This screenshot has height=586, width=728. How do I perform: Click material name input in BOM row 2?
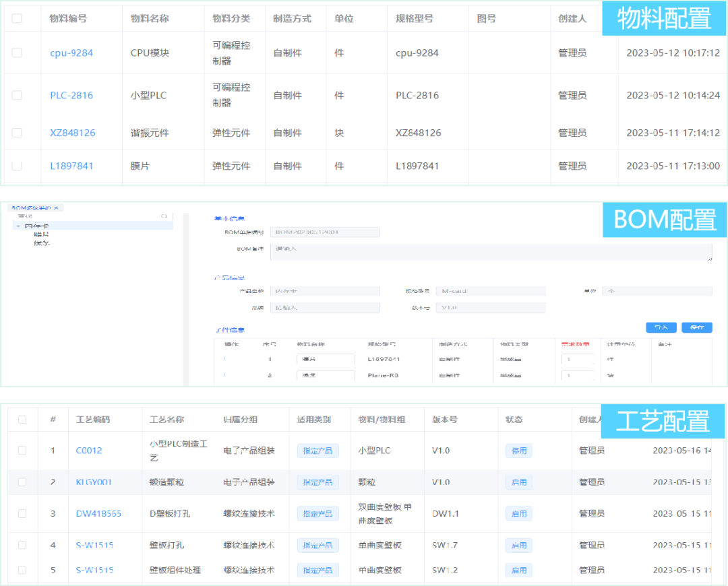click(x=326, y=375)
